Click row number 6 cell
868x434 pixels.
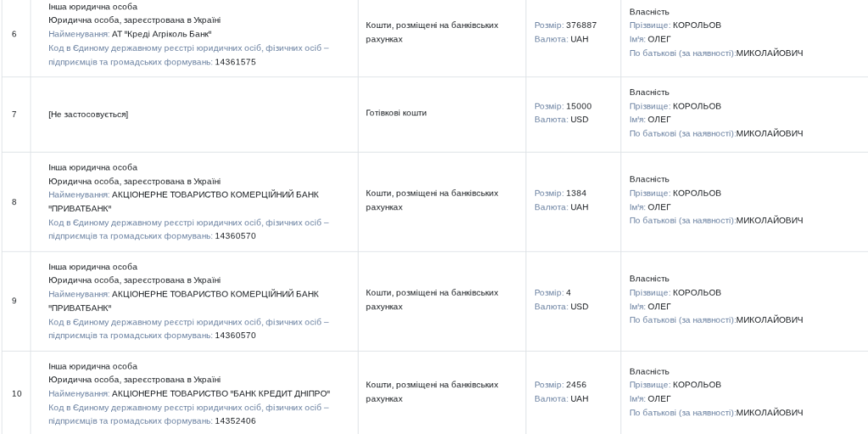16,34
